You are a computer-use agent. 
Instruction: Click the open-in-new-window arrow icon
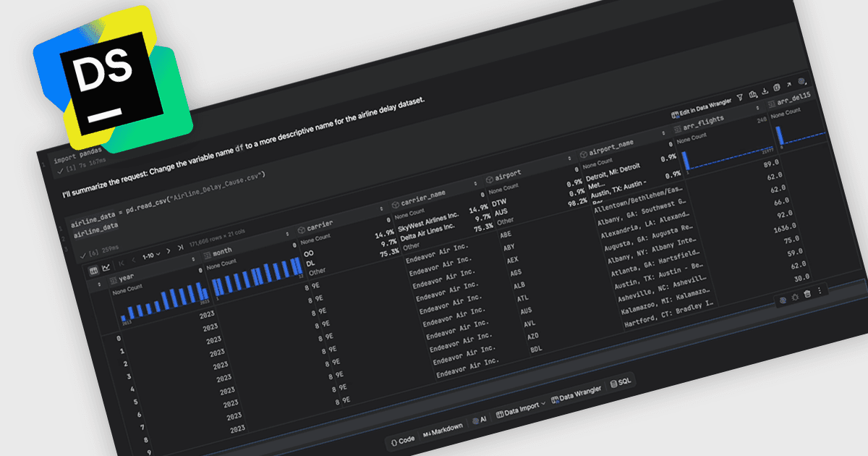pos(788,85)
